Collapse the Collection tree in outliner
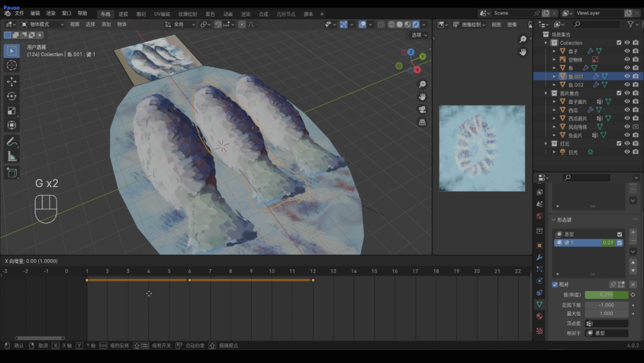Viewport: 644px width, 363px height. [x=546, y=43]
